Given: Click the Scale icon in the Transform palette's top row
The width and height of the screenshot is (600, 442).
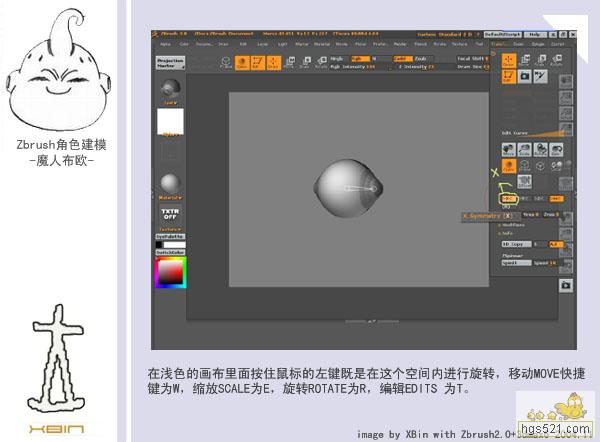Looking at the screenshot, I should pos(541,60).
